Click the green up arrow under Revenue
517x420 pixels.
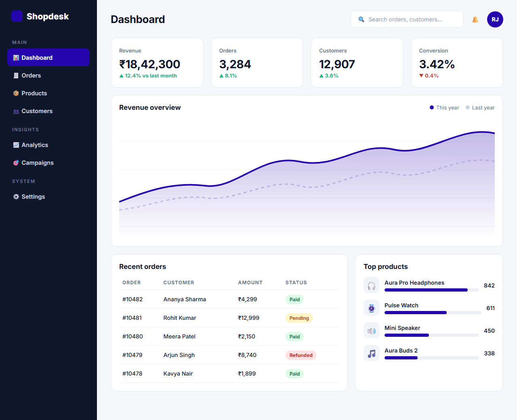point(122,76)
